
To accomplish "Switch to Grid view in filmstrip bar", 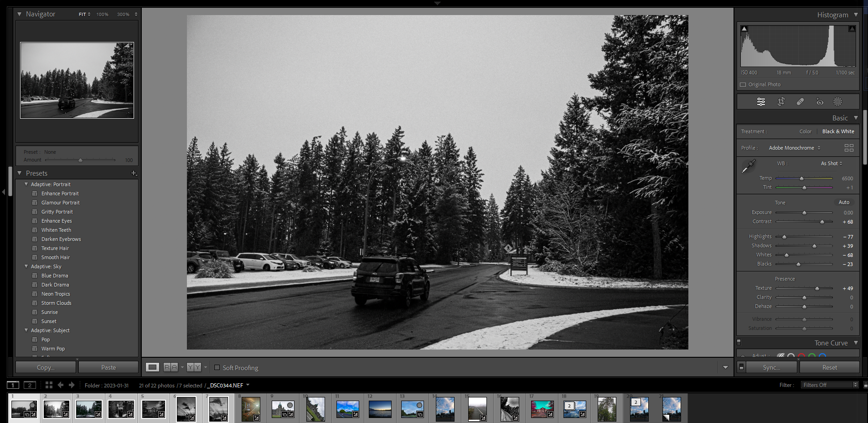I will (49, 385).
